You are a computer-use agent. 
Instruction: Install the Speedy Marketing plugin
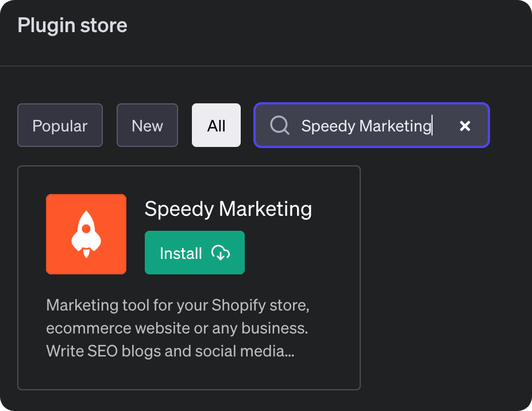pyautogui.click(x=195, y=253)
